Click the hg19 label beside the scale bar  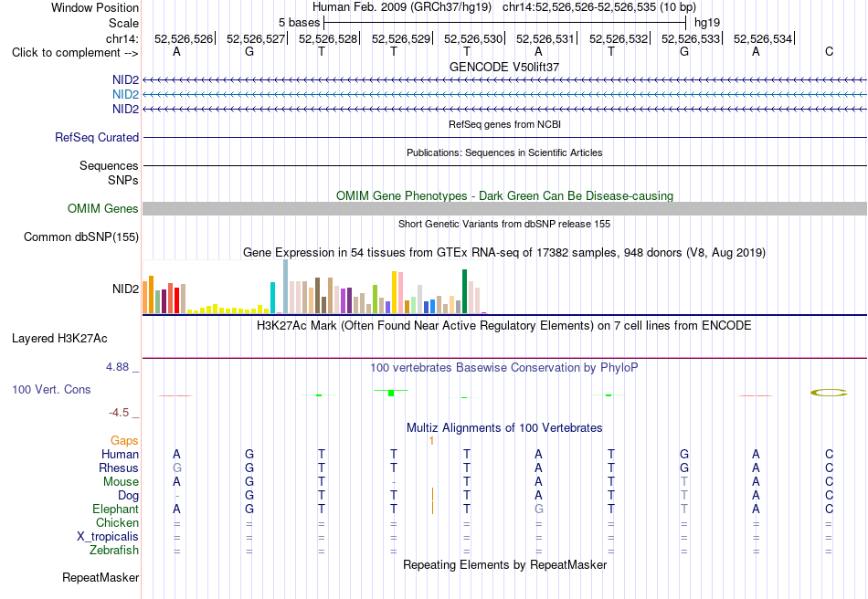(707, 23)
